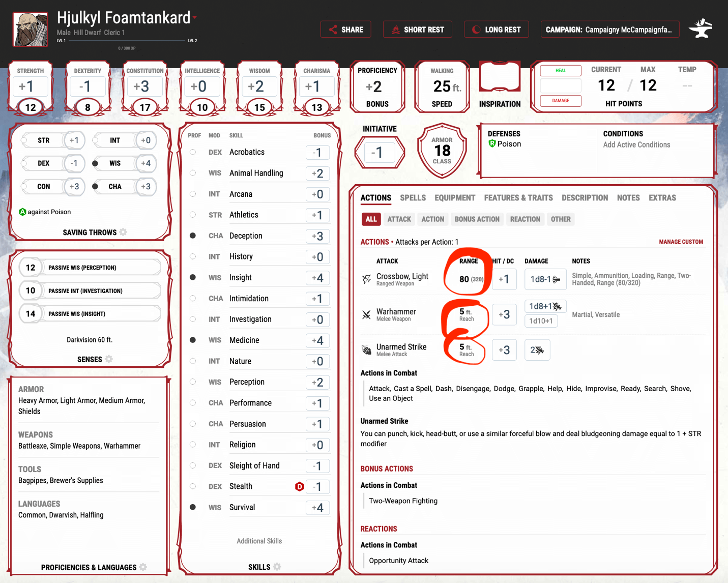Image resolution: width=728 pixels, height=583 pixels.
Task: Toggle Perception proficiency circle
Action: pos(193,382)
